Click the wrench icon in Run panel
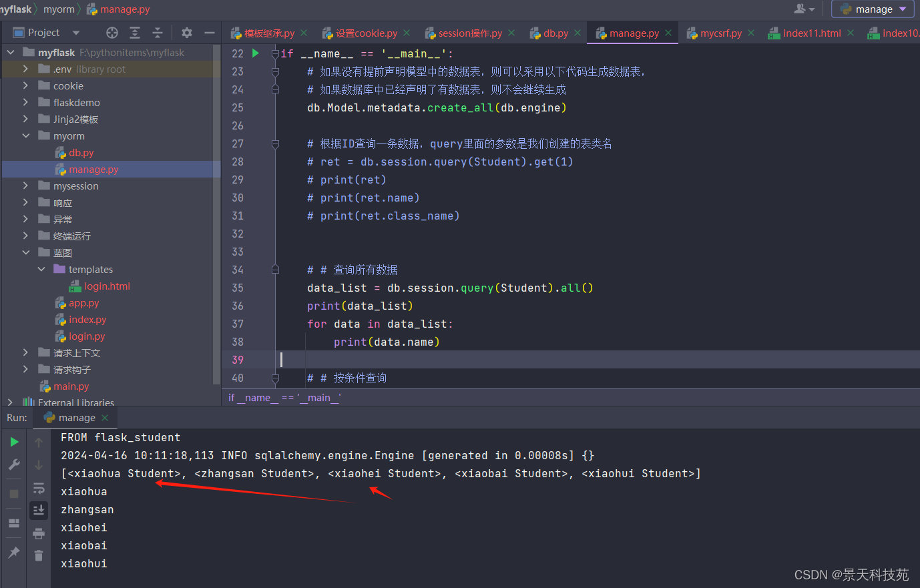Image resolution: width=920 pixels, height=588 pixels. pyautogui.click(x=14, y=465)
